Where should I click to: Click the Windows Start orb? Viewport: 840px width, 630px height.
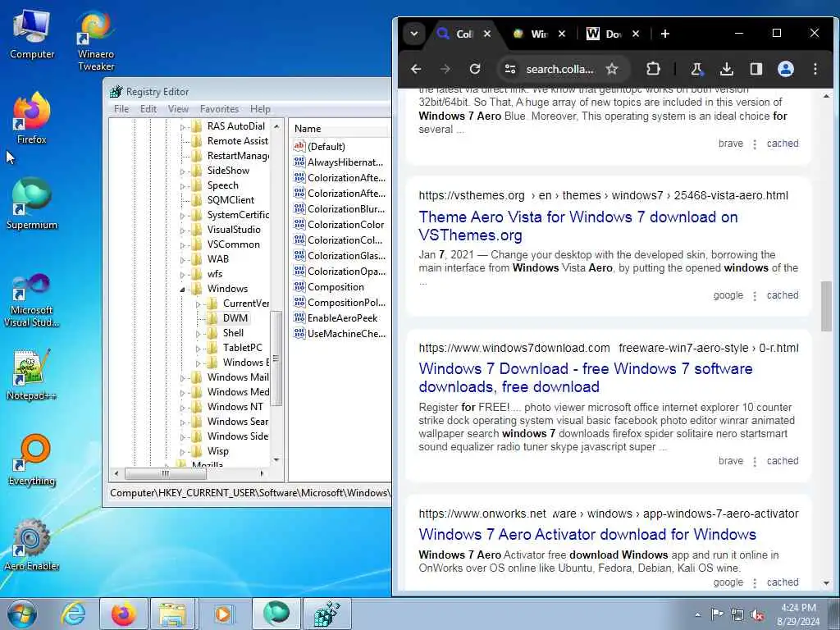22,614
